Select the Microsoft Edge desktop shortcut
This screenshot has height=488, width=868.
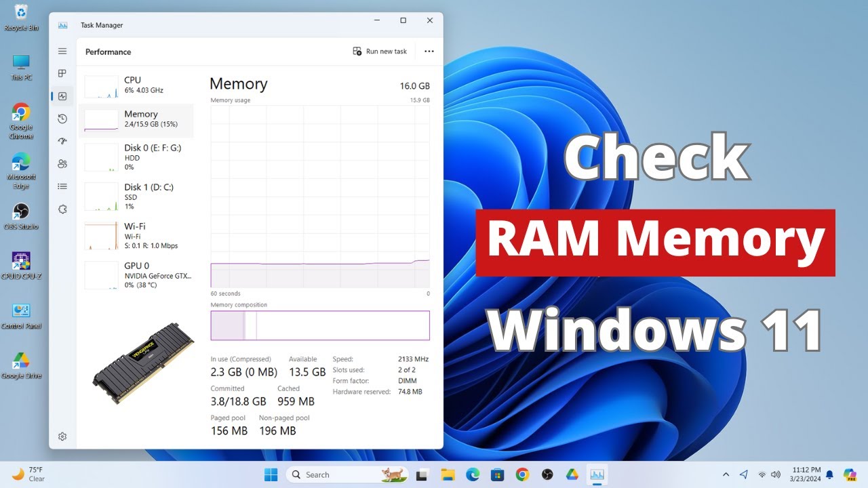[21, 171]
